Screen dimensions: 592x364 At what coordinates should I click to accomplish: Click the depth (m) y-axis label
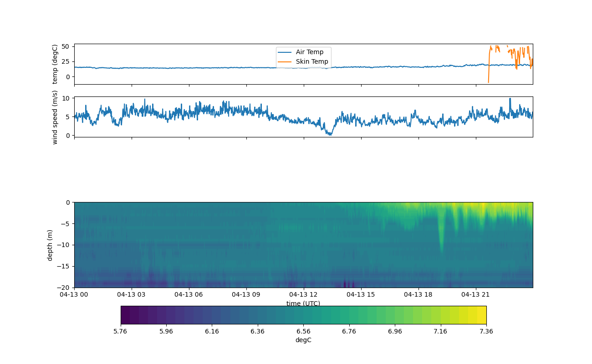pyautogui.click(x=50, y=245)
